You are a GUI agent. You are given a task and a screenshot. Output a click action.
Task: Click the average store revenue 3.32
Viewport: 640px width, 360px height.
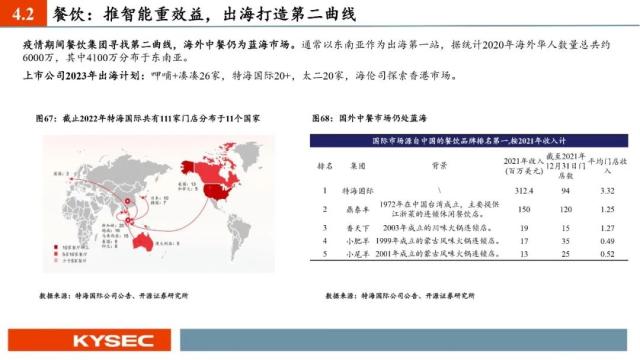[x=607, y=191]
